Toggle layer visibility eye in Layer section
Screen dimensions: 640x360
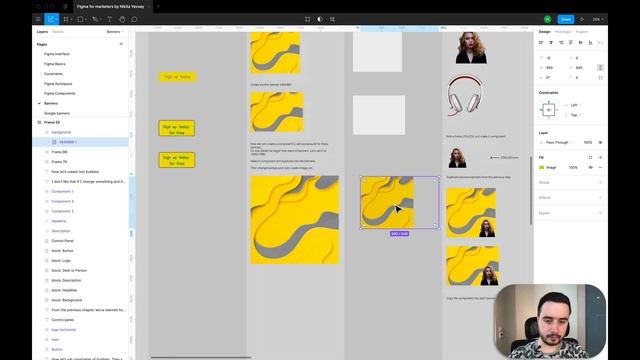pos(600,142)
